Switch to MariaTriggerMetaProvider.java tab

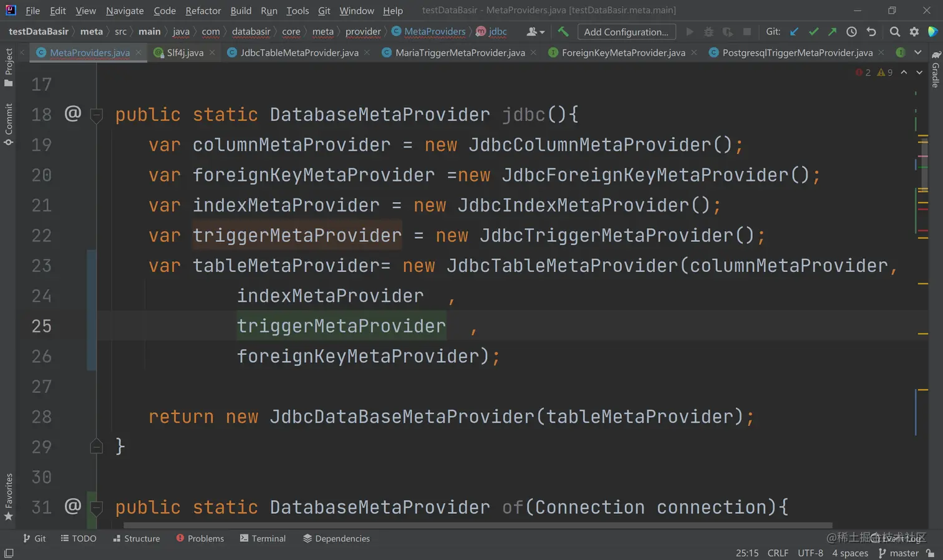[x=460, y=52]
